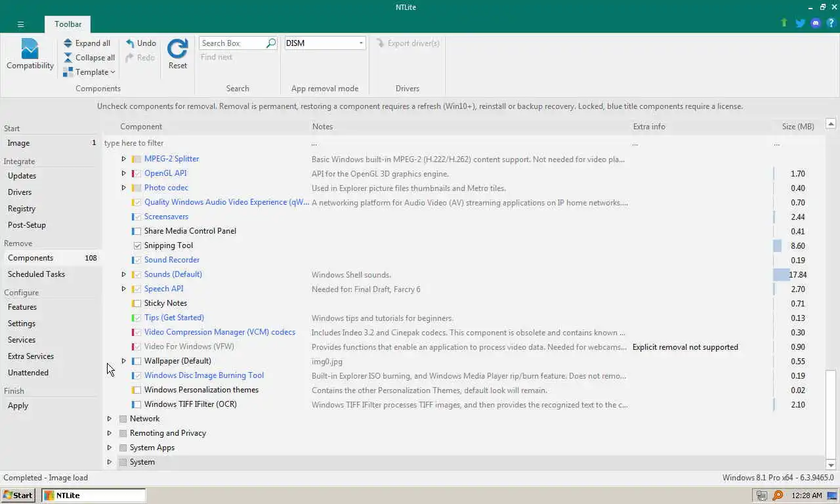Click Share Media Control Panel blue icon

pyautogui.click(x=133, y=231)
